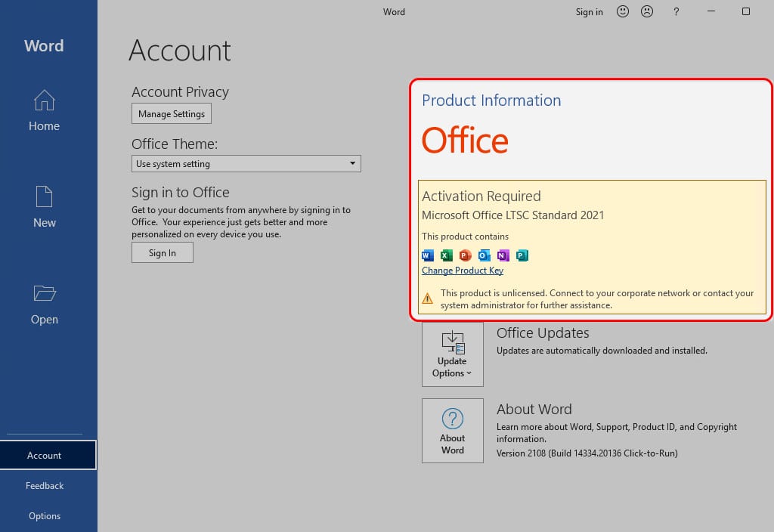Open the Office Theme dropdown

246,164
